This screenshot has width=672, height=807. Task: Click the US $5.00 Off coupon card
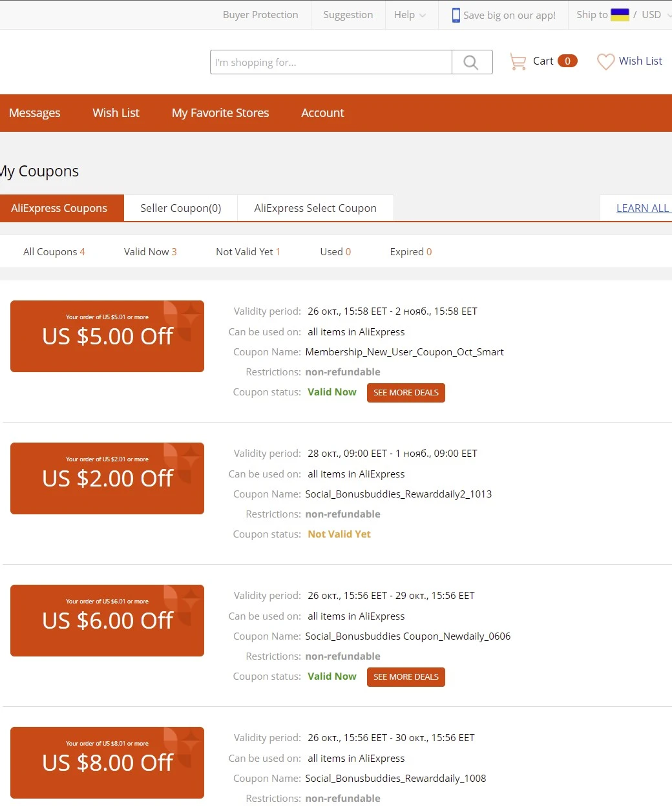107,336
